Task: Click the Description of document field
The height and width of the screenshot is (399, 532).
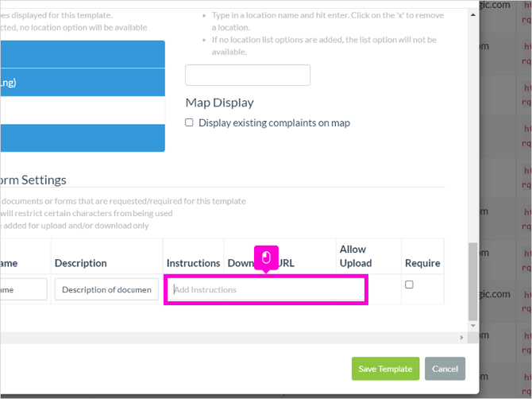Action: coord(106,289)
